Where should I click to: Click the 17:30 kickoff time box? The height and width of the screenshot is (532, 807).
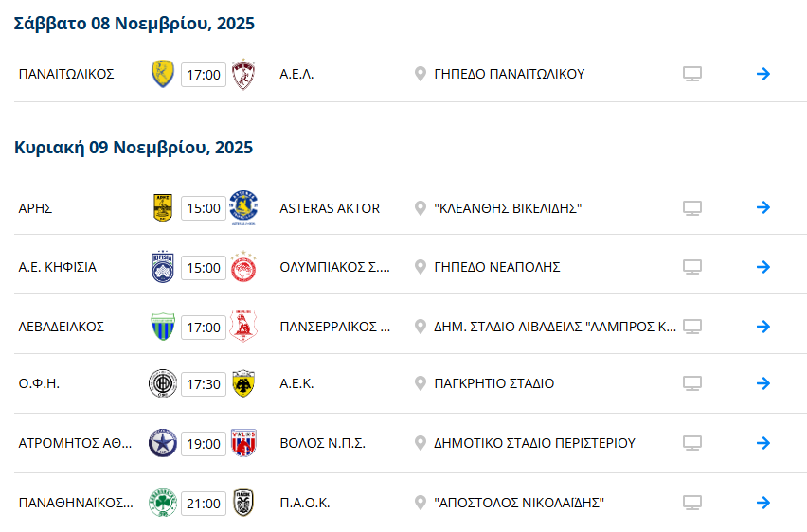(x=204, y=384)
